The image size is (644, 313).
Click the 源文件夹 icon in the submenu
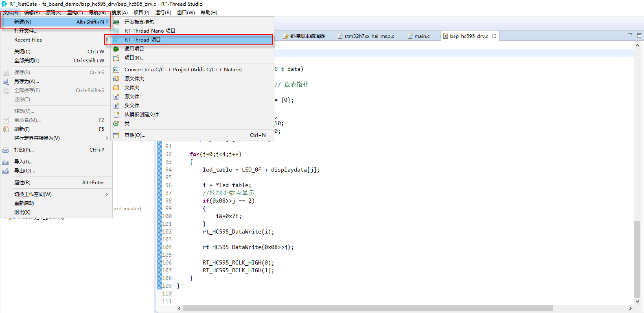click(x=116, y=79)
